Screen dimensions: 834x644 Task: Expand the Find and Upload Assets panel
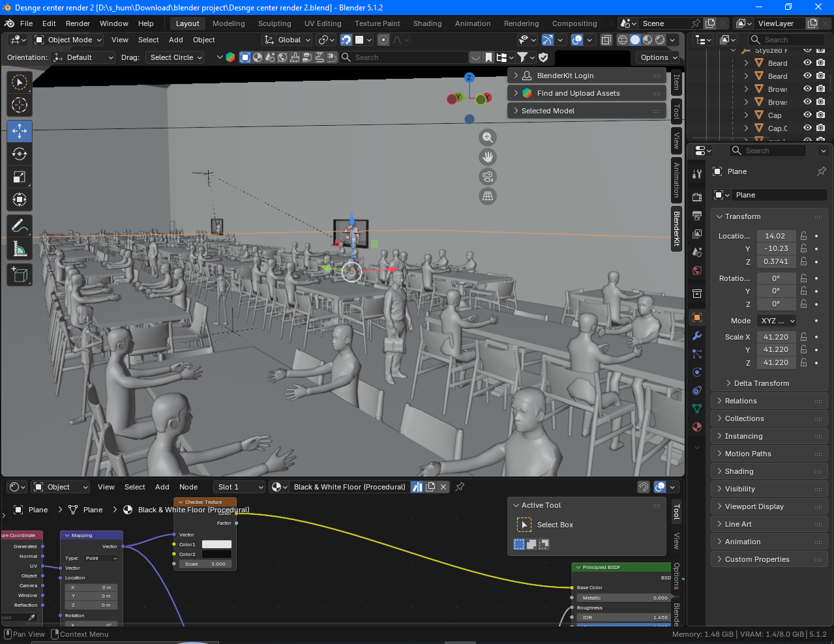[588, 93]
